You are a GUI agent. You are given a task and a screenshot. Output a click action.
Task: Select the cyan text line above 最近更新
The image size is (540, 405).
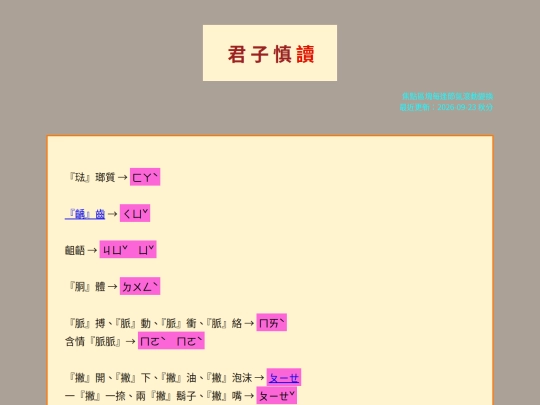(447, 96)
